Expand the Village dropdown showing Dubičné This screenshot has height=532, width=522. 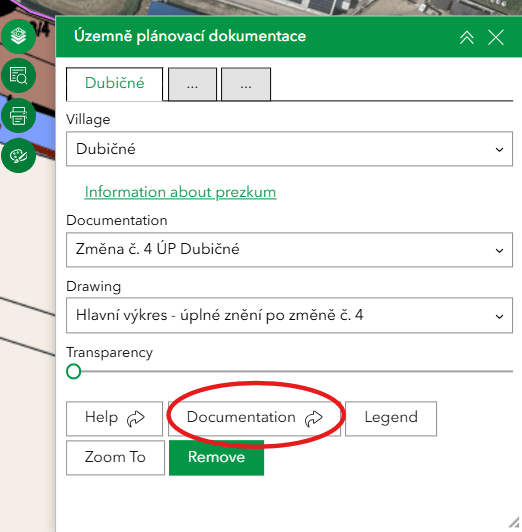click(289, 149)
